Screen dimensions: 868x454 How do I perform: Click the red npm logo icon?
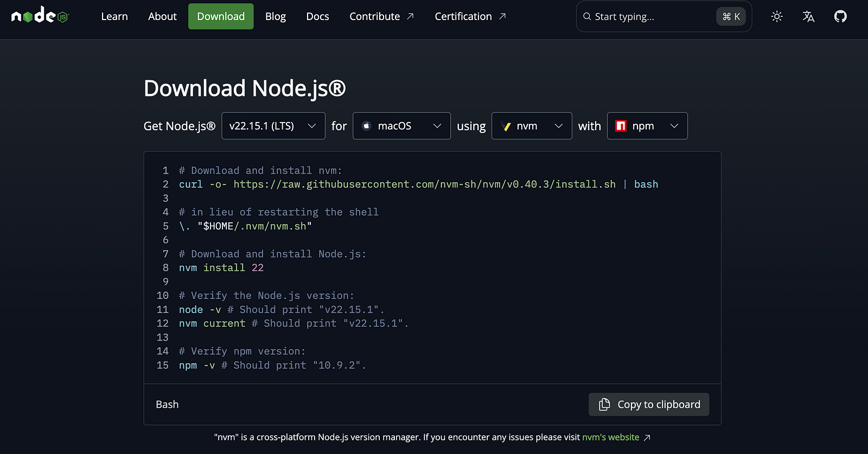(x=621, y=126)
